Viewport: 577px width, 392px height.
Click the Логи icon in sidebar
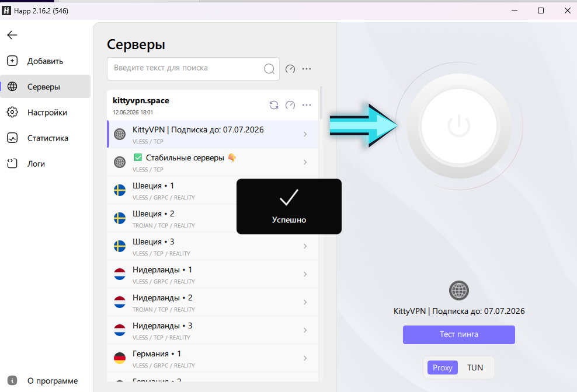pyautogui.click(x=12, y=163)
